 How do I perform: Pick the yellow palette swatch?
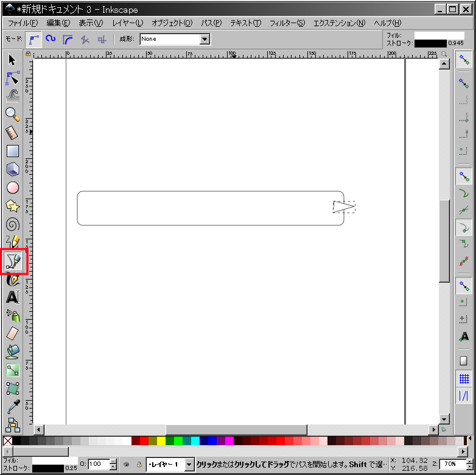(x=161, y=441)
